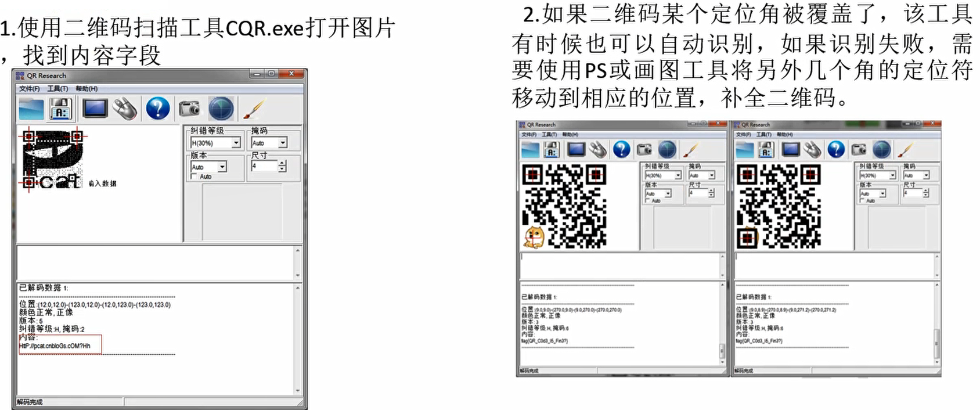Click floppy save icon in doge-sticker window
The width and height of the screenshot is (980, 410).
[x=552, y=150]
